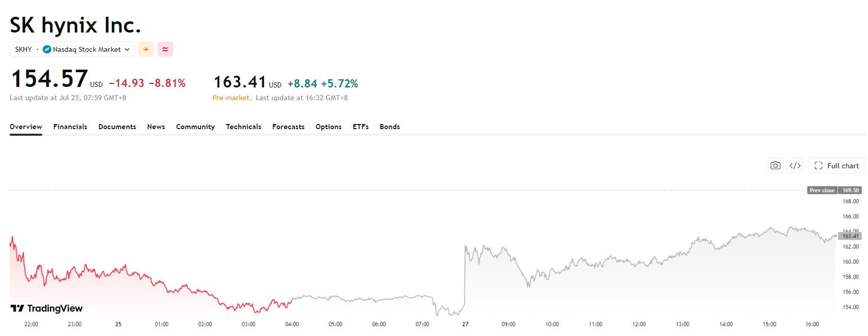Click the News tab link
This screenshot has height=336, width=868.
pos(156,127)
